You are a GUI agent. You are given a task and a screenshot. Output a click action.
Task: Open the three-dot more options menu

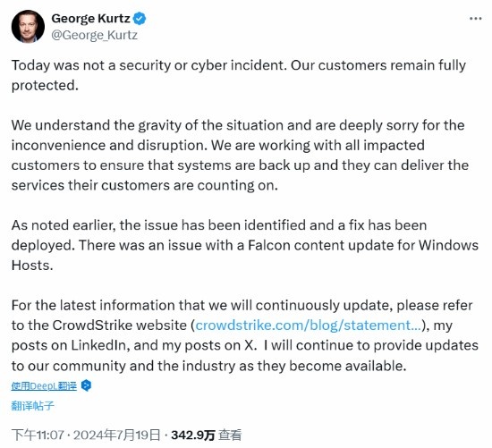(475, 19)
